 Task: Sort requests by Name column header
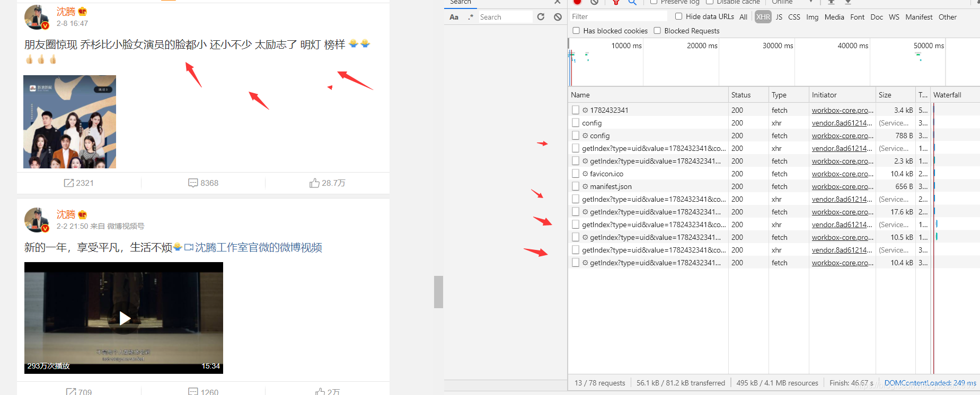click(x=648, y=95)
